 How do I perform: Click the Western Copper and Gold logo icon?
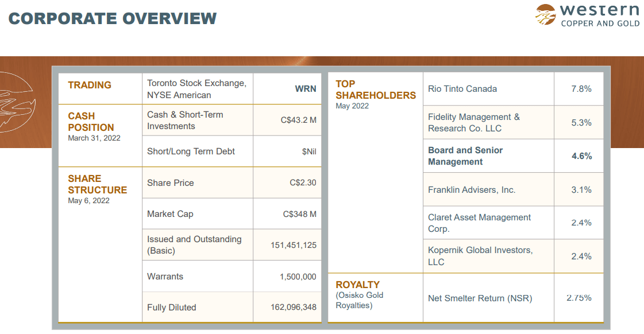pyautogui.click(x=545, y=14)
